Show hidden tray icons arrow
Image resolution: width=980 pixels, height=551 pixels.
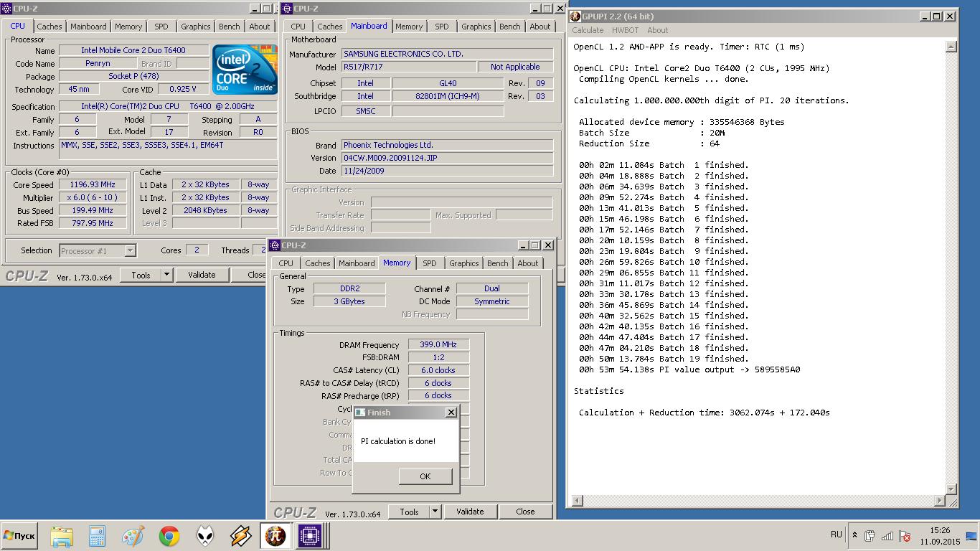[854, 535]
